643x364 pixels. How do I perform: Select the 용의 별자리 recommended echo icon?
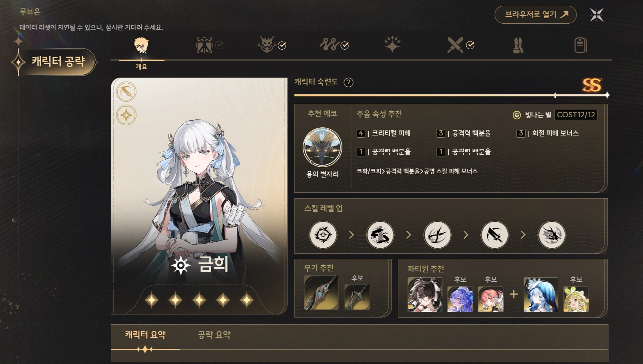(x=322, y=147)
